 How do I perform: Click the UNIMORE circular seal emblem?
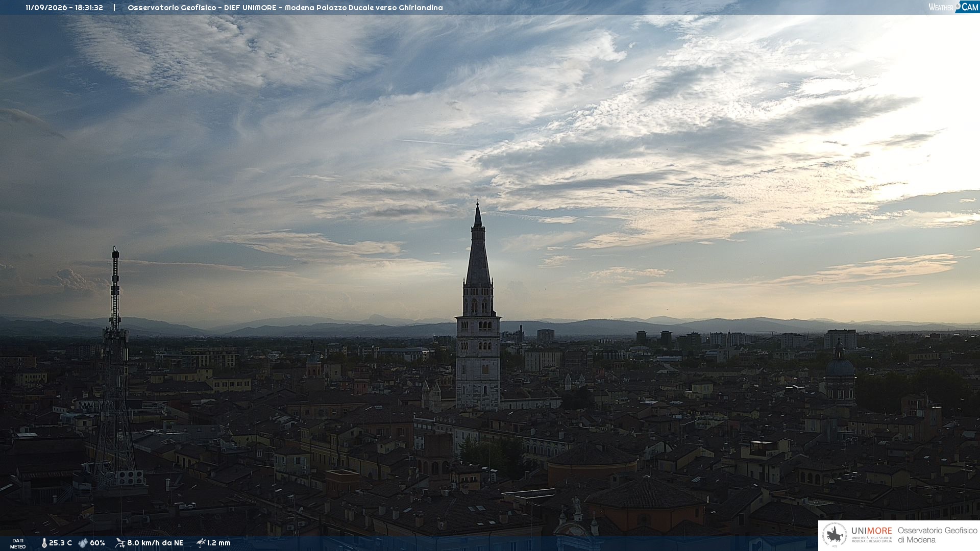click(835, 535)
